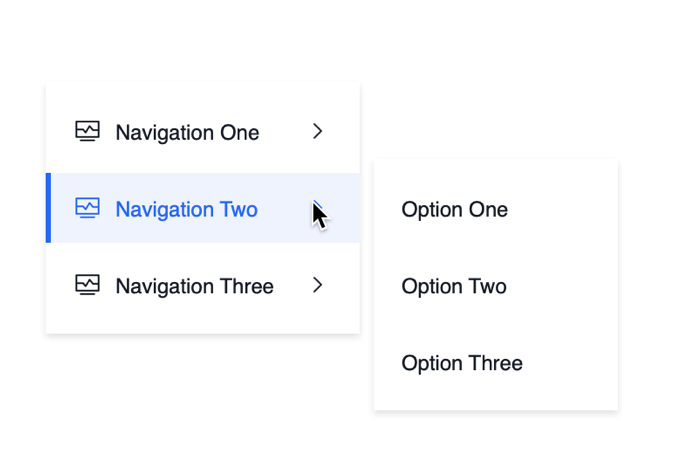Expand Navigation Two using its blue chevron
Image resolution: width=678 pixels, height=460 pixels.
point(317,207)
